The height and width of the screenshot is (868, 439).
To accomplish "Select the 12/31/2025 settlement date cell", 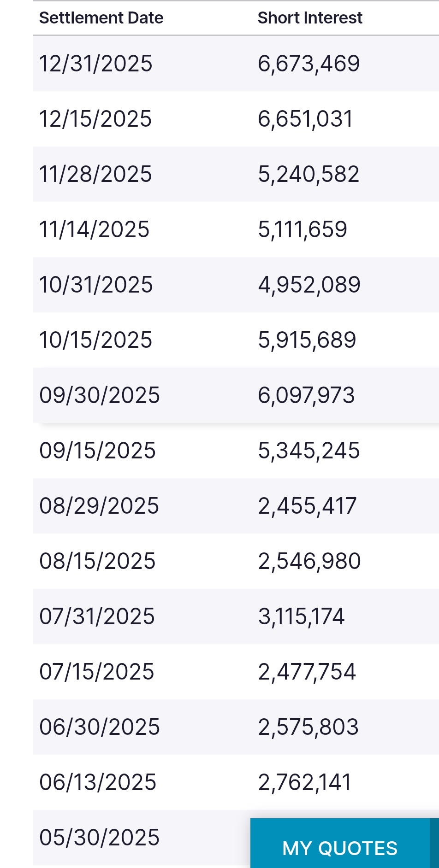I will point(96,64).
